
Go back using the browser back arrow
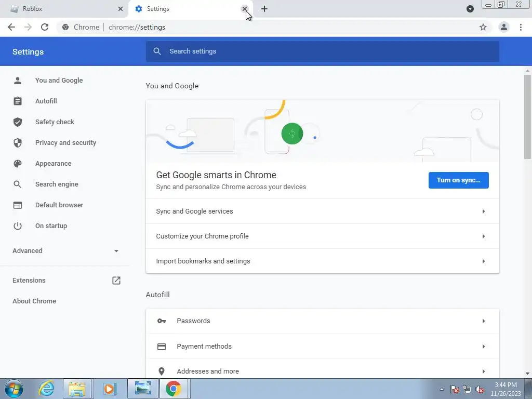[x=11, y=27]
